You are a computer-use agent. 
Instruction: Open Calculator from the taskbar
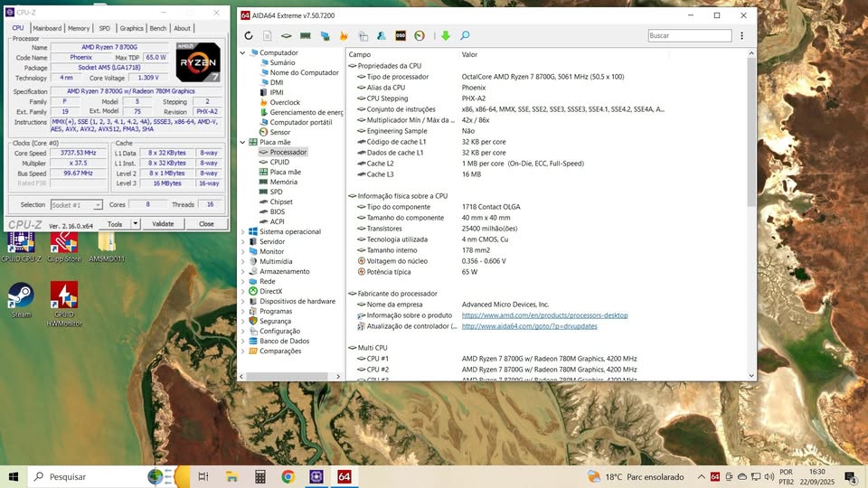tap(260, 476)
